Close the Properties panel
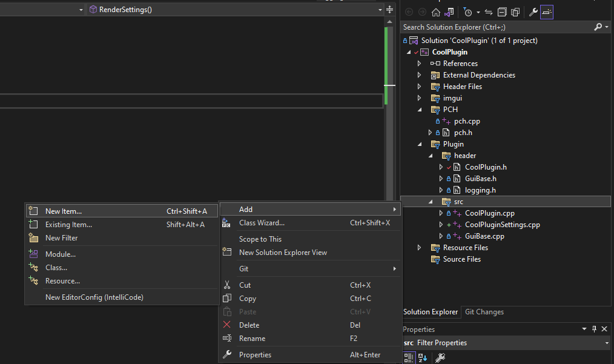 (x=604, y=329)
